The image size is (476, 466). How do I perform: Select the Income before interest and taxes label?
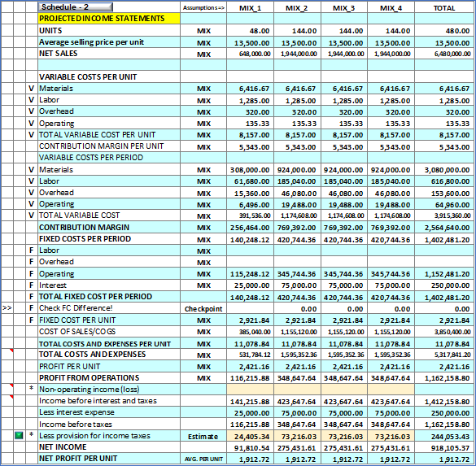(98, 401)
